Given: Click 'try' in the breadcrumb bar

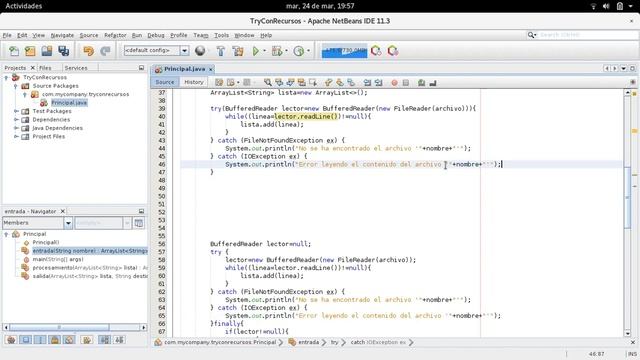Looking at the screenshot, I should [335, 342].
